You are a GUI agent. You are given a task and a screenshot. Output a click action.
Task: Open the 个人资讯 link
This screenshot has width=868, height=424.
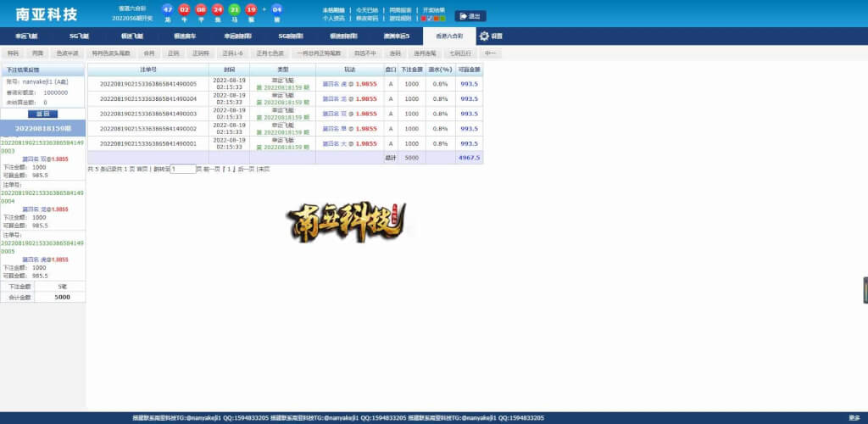coord(333,19)
